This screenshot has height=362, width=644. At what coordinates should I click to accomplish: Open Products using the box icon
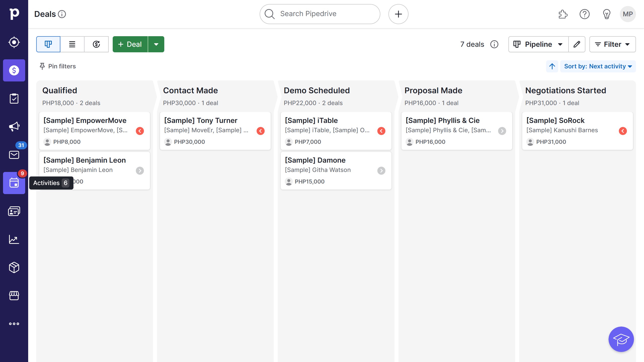[14, 267]
